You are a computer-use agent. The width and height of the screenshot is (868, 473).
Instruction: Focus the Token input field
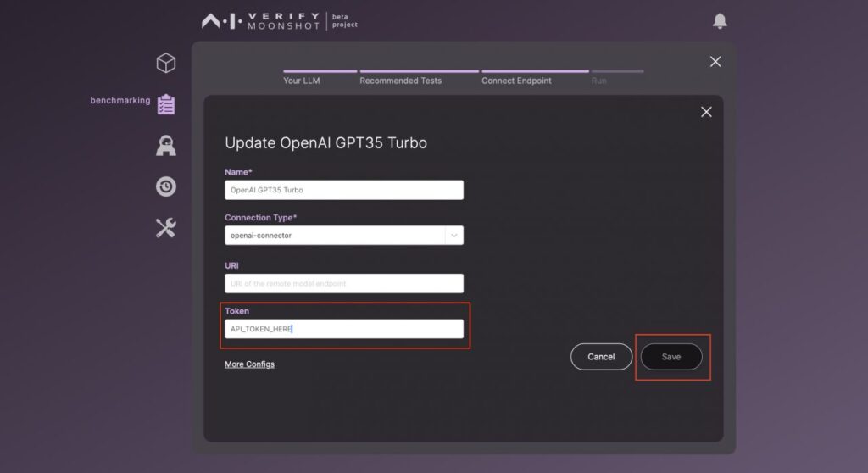coord(343,329)
